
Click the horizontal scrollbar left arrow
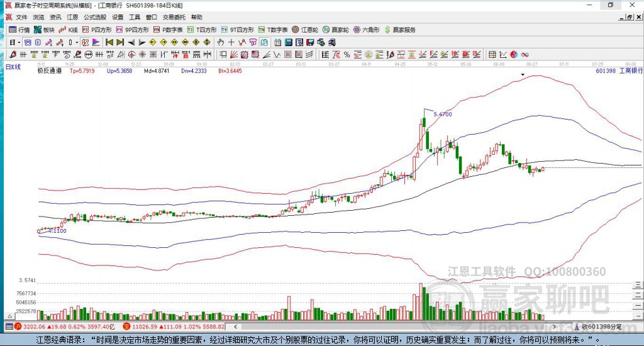[x=235, y=326]
